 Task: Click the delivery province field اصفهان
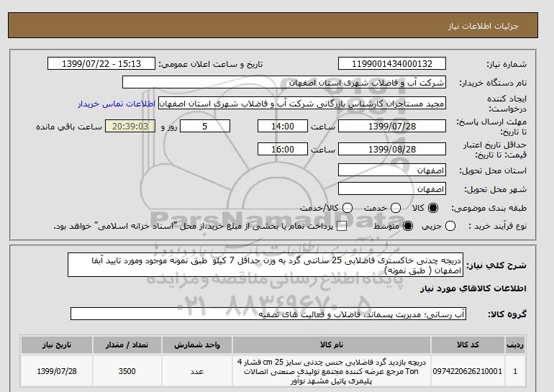pyautogui.click(x=392, y=170)
